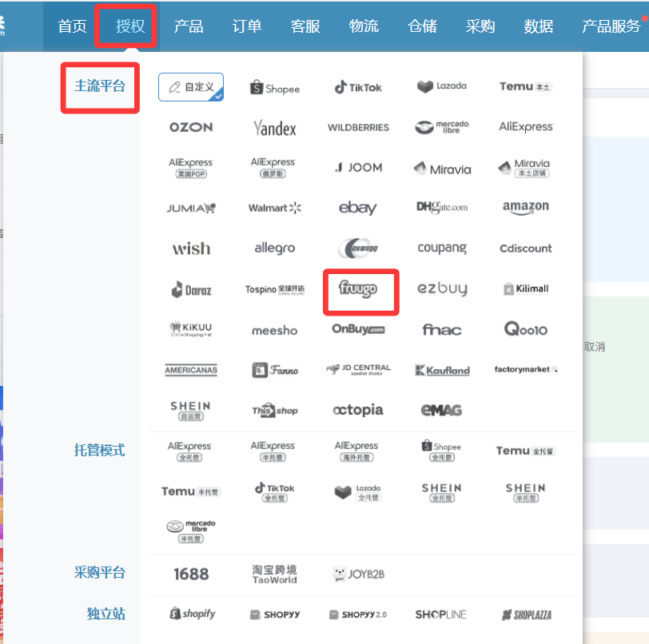Choose the Lazada platform logo

pos(441,86)
